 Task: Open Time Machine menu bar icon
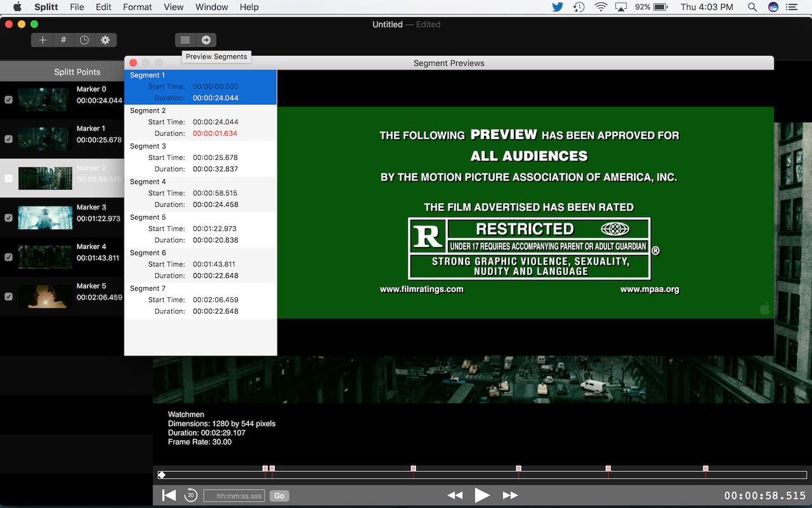(x=579, y=7)
